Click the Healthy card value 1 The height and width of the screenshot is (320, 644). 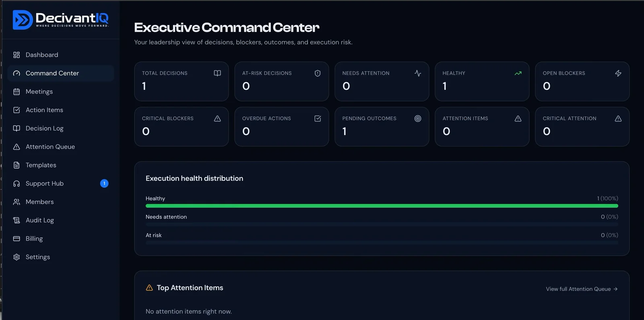[445, 86]
